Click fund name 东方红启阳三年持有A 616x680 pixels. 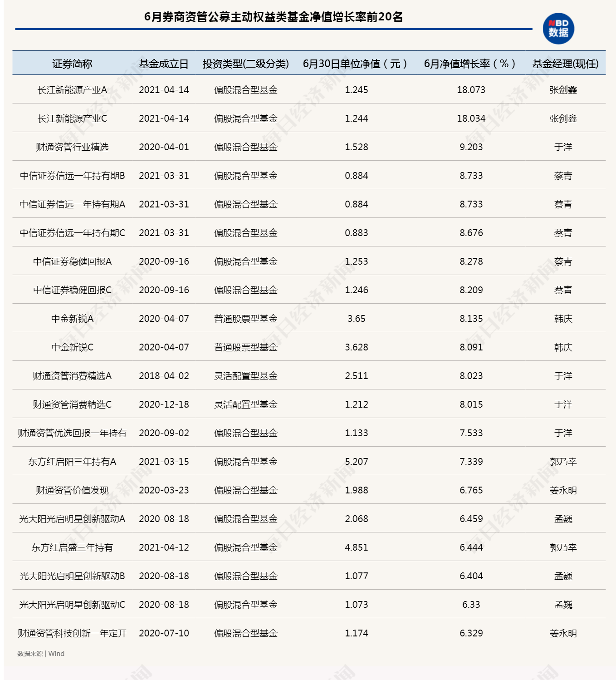pos(72,462)
